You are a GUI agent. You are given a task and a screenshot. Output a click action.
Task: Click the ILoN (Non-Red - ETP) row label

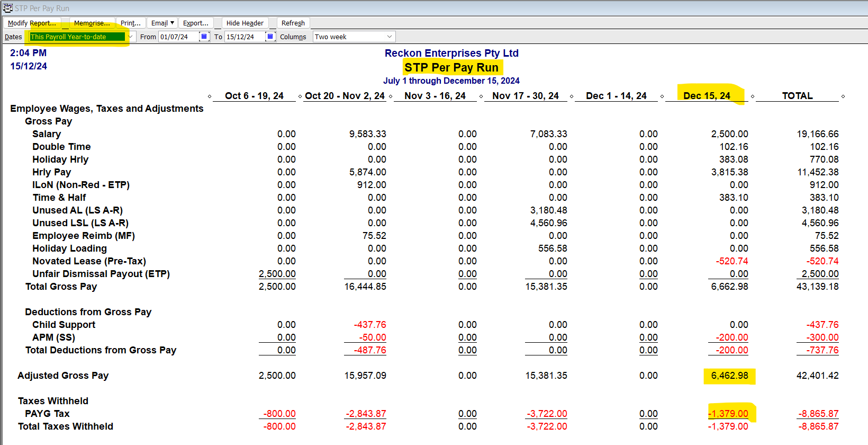pyautogui.click(x=81, y=185)
